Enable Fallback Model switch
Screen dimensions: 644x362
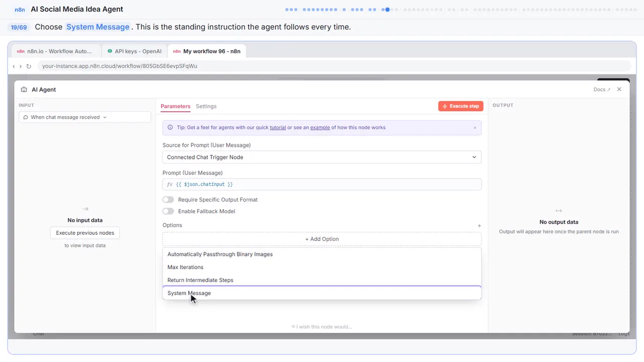pyautogui.click(x=168, y=211)
